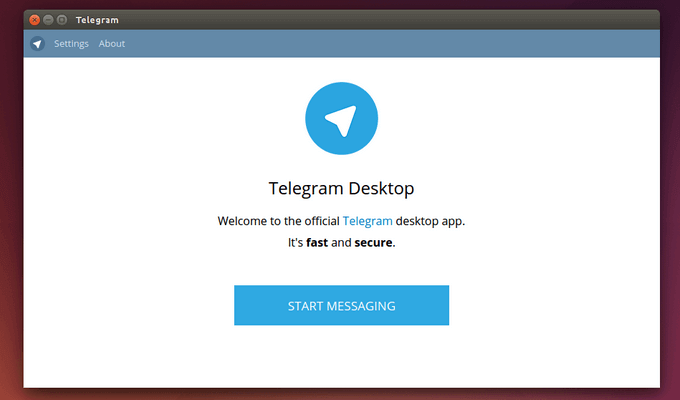Click the words desktop app

pyautogui.click(x=430, y=221)
